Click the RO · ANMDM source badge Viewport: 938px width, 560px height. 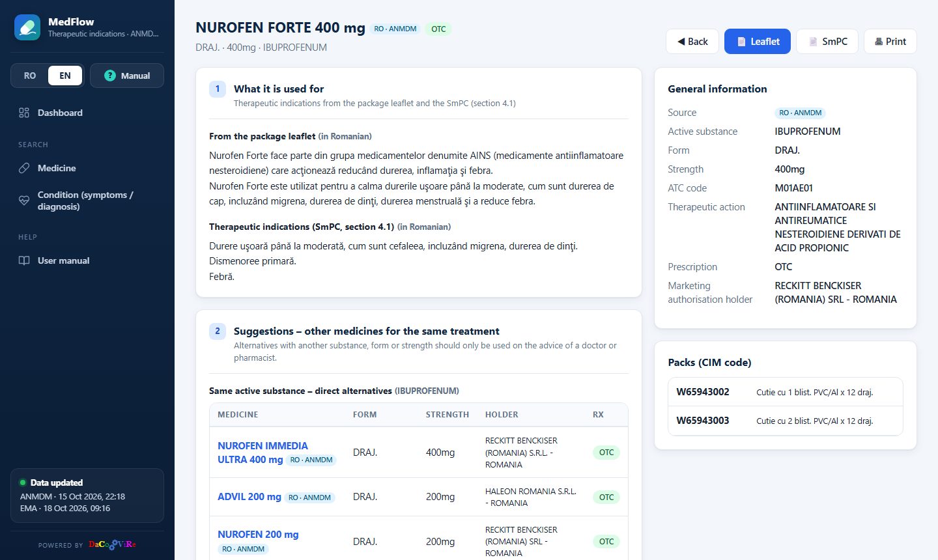click(801, 113)
